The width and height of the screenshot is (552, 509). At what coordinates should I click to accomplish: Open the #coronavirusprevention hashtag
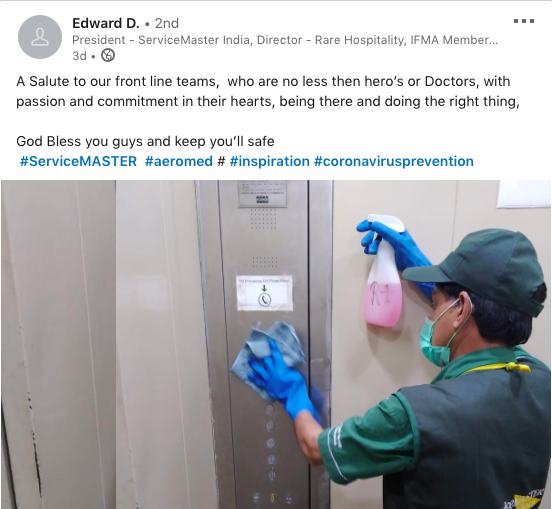(x=394, y=161)
